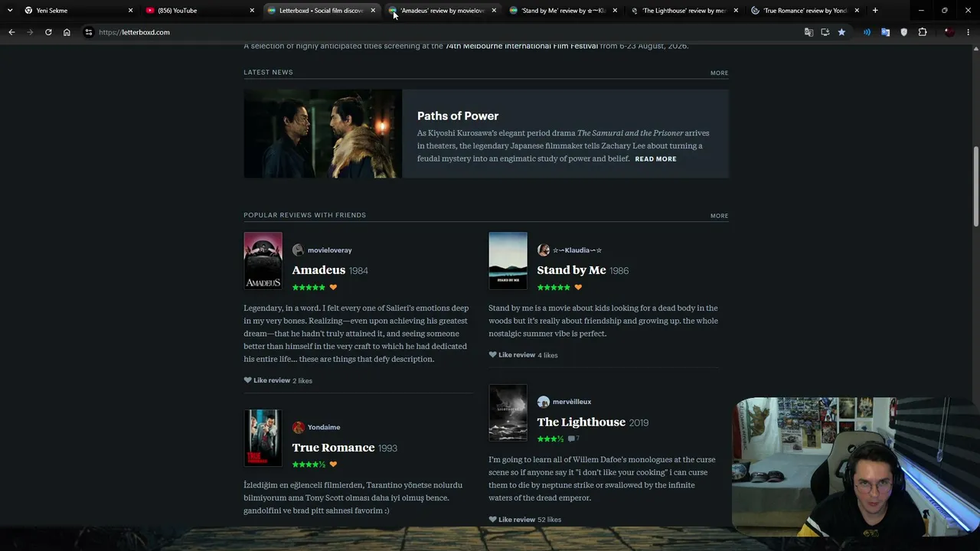Open a new browser tab
The height and width of the screenshot is (551, 980).
coord(875,11)
